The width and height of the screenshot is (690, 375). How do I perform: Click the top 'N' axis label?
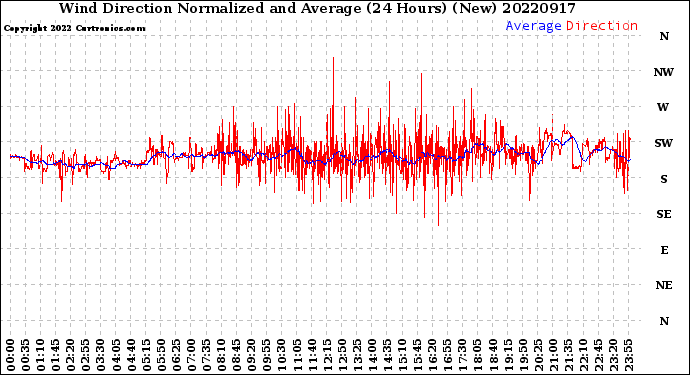[664, 37]
